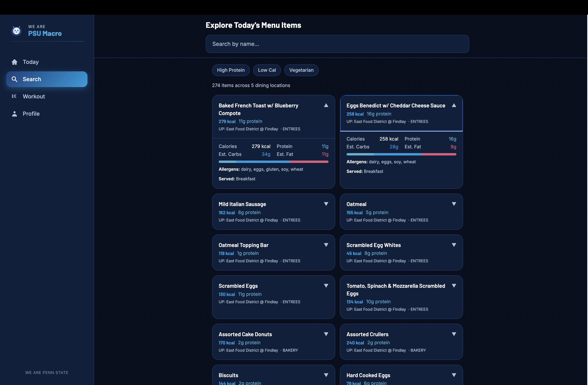The image size is (588, 385).
Task: Open the Today sidebar page
Action: tap(31, 62)
